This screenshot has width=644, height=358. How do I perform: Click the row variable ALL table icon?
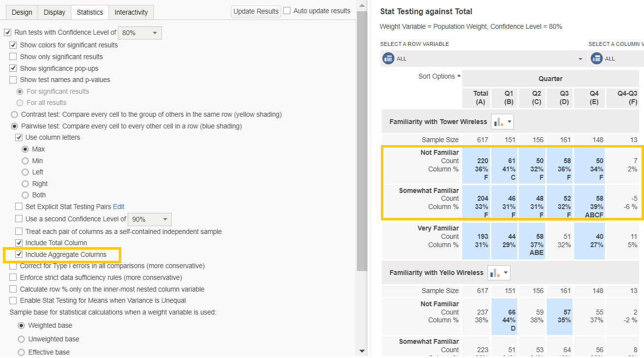click(388, 59)
